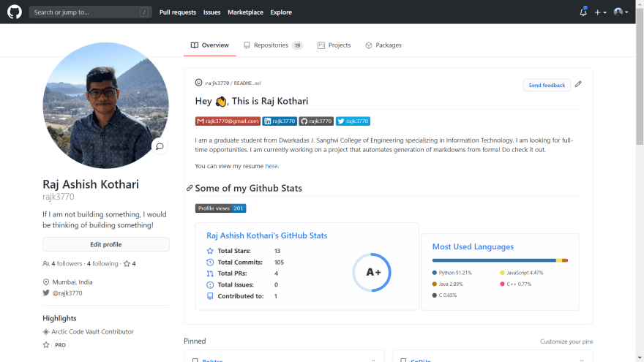The image size is (644, 362).
Task: Open Customize your pins link
Action: coord(566,342)
